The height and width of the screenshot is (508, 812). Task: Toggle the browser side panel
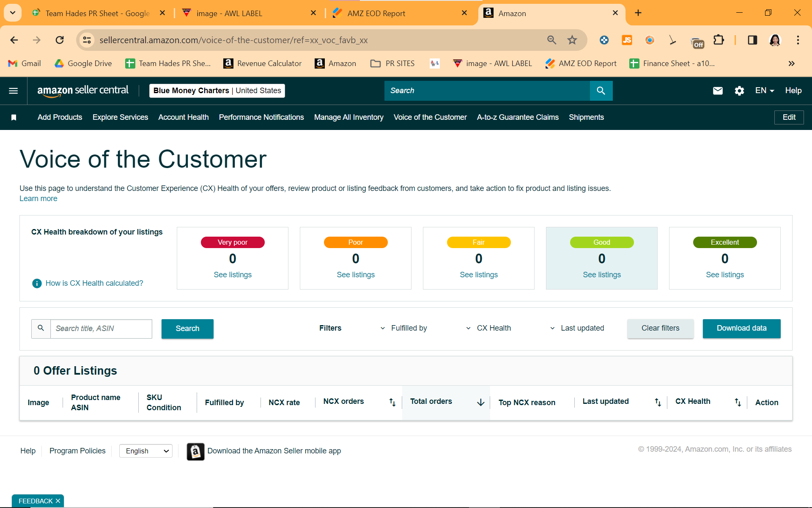(x=752, y=40)
